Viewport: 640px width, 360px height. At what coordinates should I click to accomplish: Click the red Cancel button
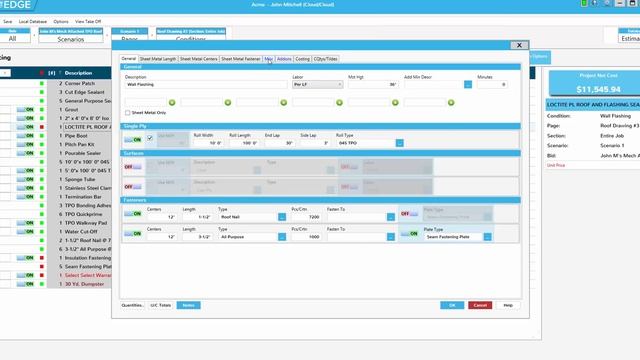(x=480, y=305)
